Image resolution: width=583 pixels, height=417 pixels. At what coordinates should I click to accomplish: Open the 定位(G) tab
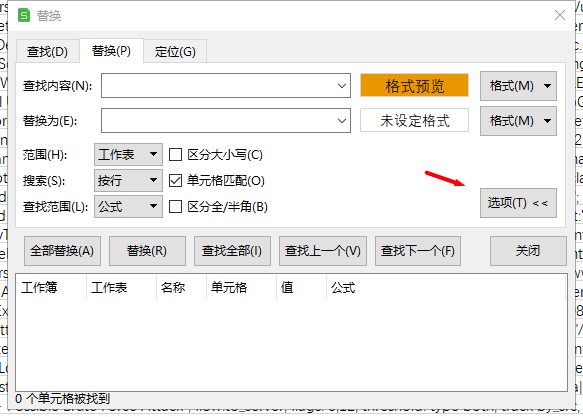pos(175,51)
